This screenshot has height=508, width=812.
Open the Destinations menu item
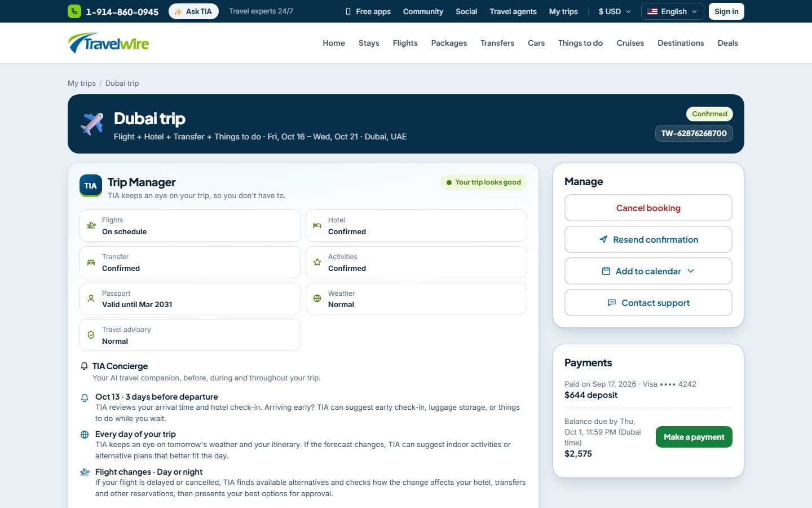[681, 43]
